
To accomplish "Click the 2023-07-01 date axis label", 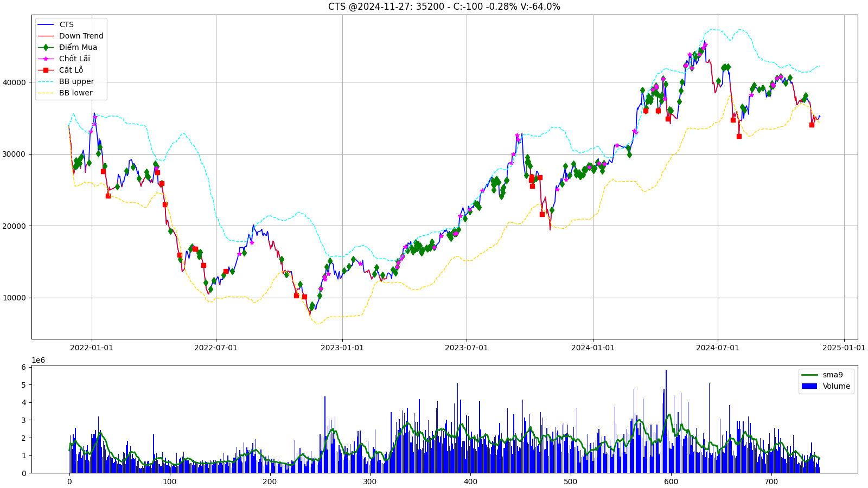I will [x=467, y=348].
